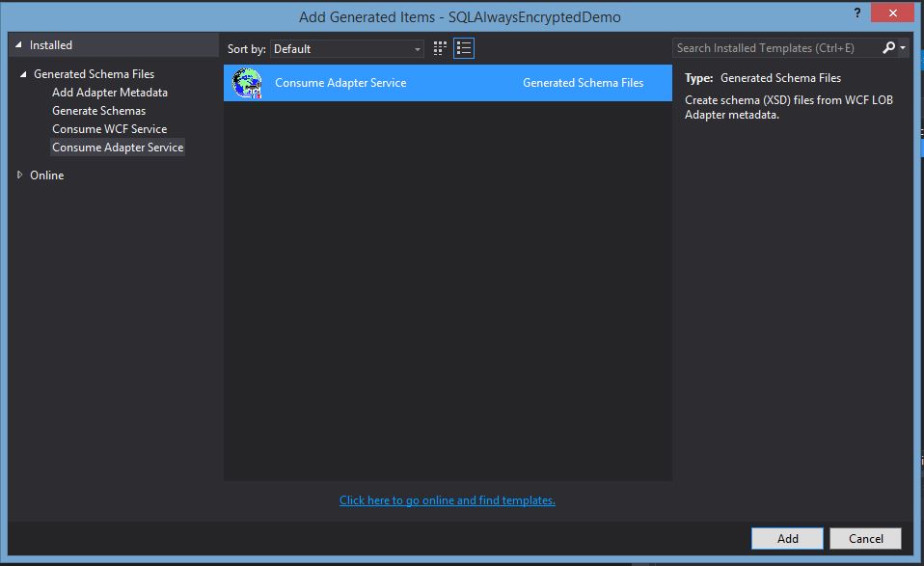The height and width of the screenshot is (566, 924).
Task: Select the Online tree label
Action: (46, 175)
